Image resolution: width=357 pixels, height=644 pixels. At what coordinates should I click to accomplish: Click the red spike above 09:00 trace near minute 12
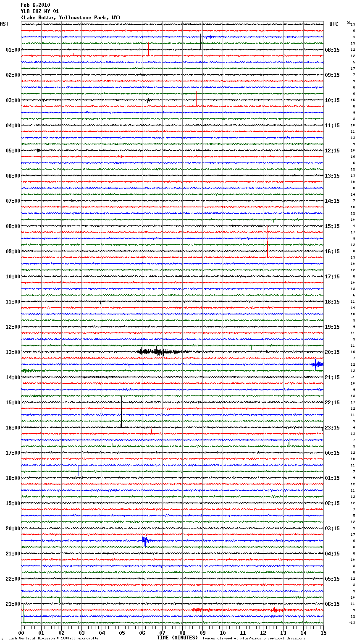(267, 242)
